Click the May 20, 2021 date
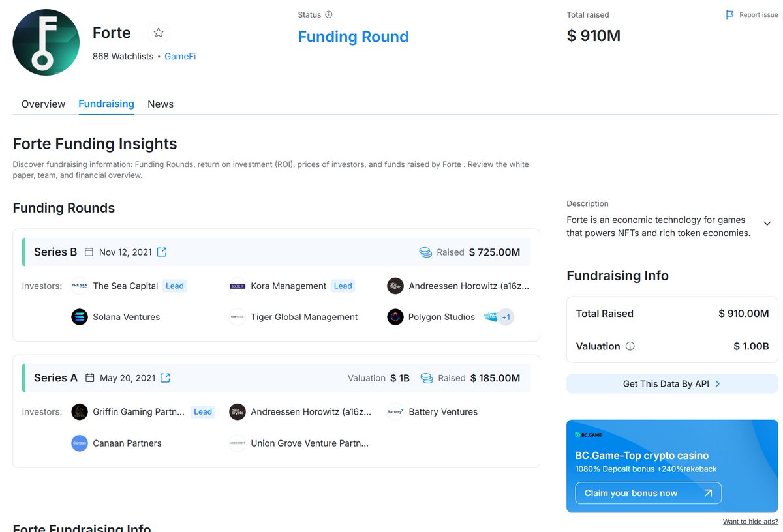This screenshot has height=532, width=783. coord(128,378)
